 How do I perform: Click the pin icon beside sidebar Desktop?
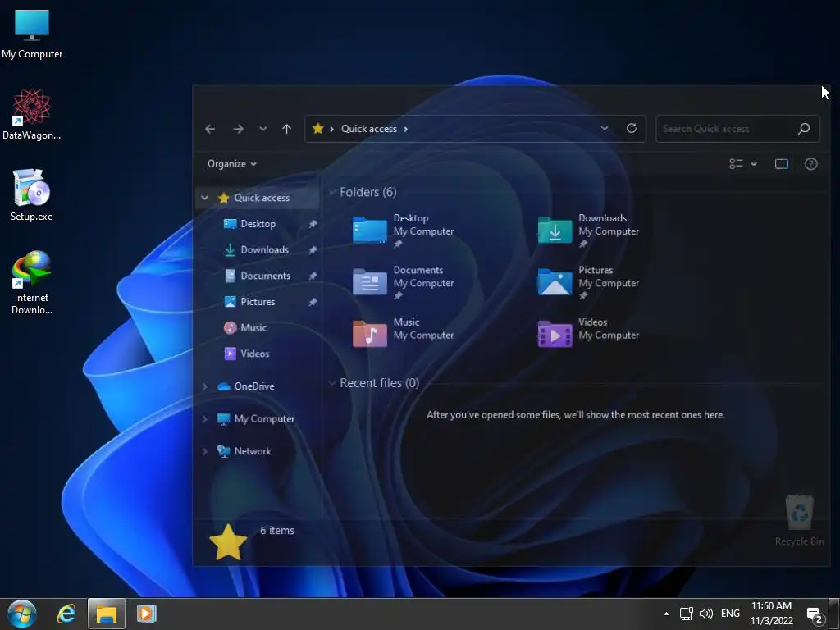point(313,225)
